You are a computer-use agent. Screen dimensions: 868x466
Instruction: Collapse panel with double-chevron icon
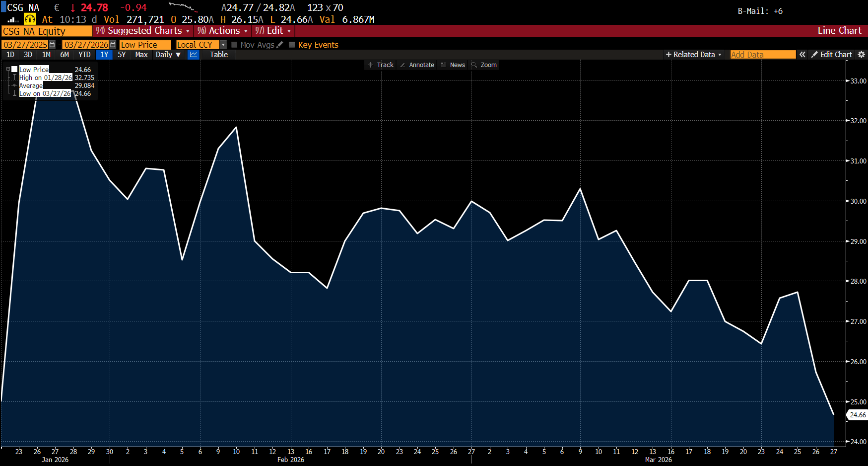click(x=802, y=55)
